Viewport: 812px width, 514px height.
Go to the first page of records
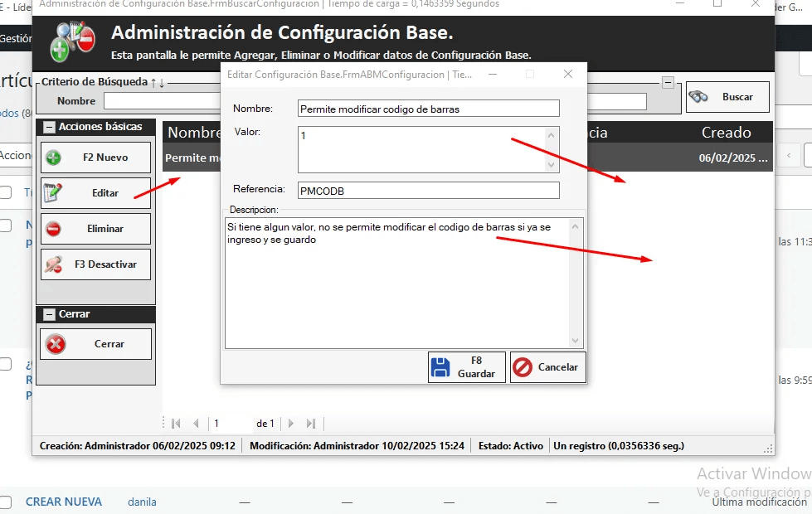(176, 424)
